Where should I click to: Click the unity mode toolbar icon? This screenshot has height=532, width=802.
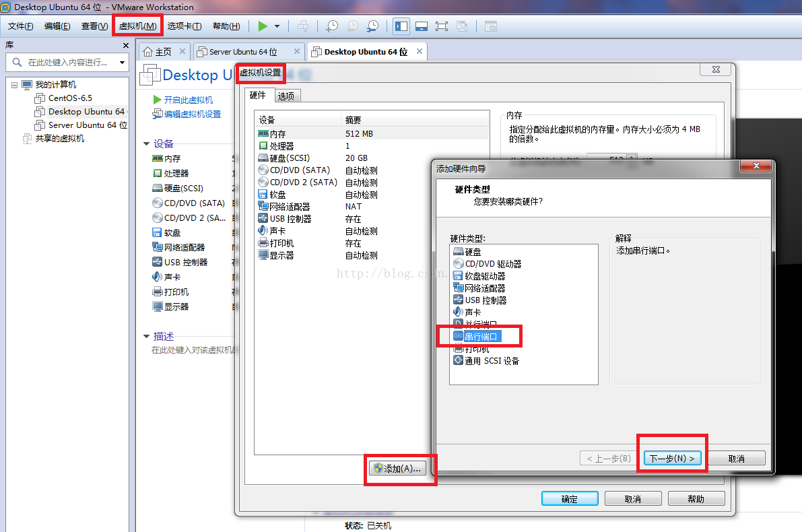(462, 26)
